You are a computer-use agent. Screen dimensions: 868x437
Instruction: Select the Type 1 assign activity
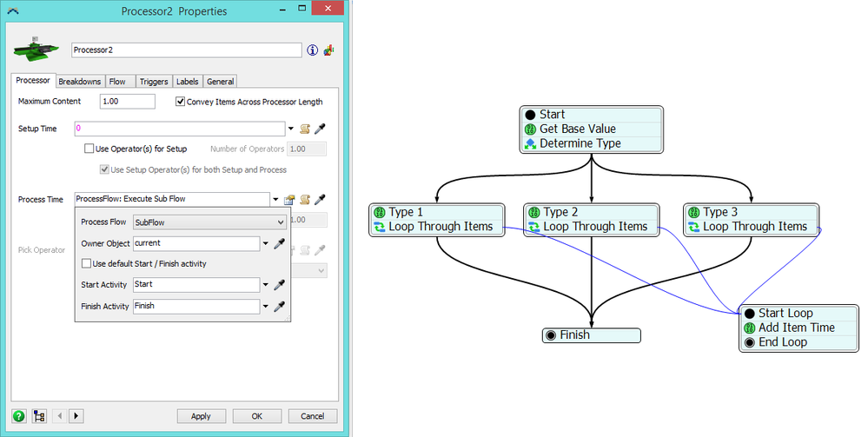tap(437, 212)
